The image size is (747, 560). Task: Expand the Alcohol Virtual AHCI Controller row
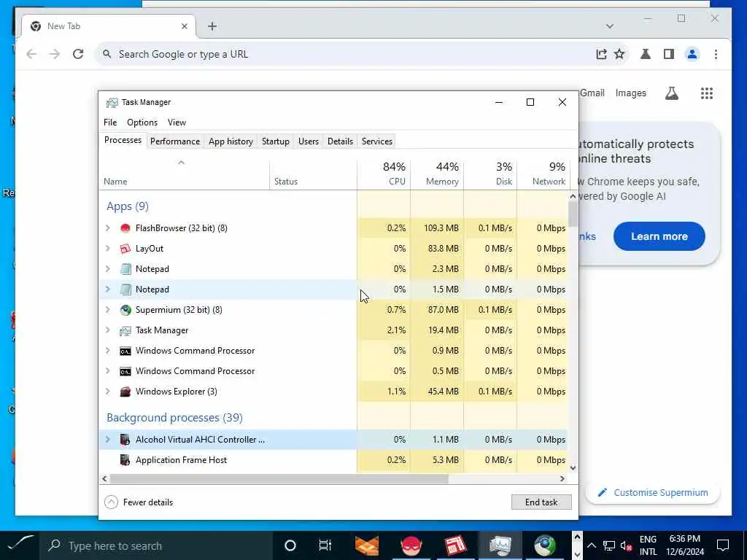point(108,440)
